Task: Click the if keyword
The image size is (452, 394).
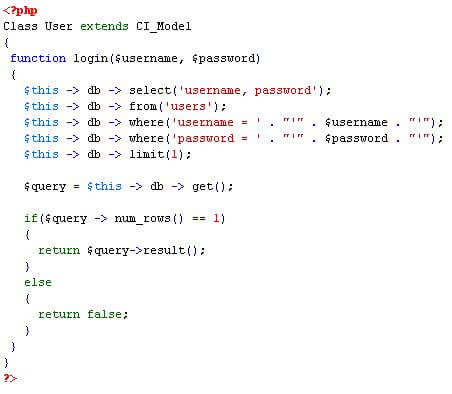Action: 31,218
